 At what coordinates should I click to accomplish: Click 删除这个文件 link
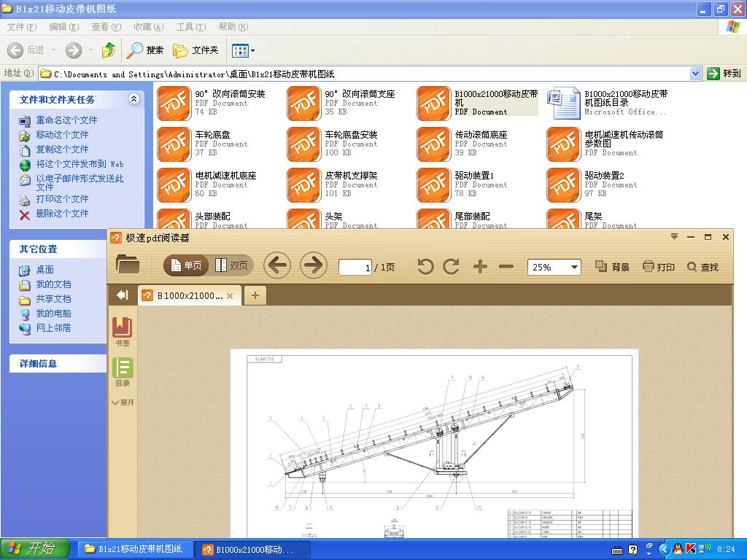coord(62,214)
